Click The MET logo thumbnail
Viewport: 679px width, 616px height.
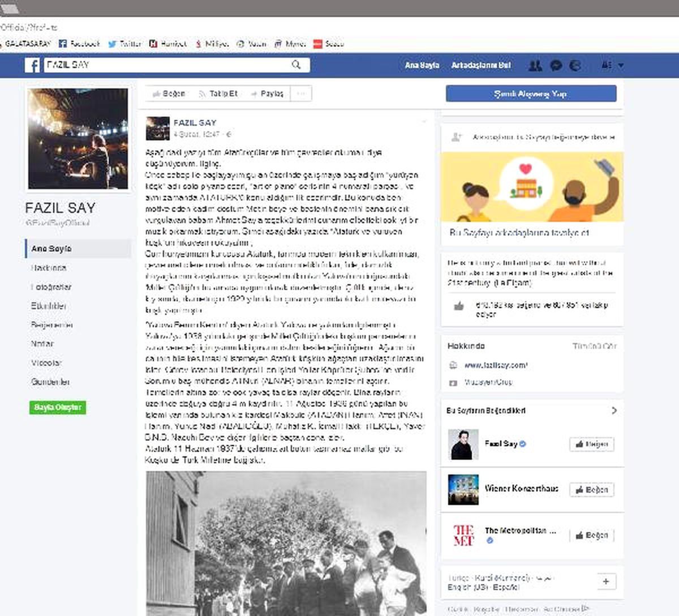(x=463, y=535)
